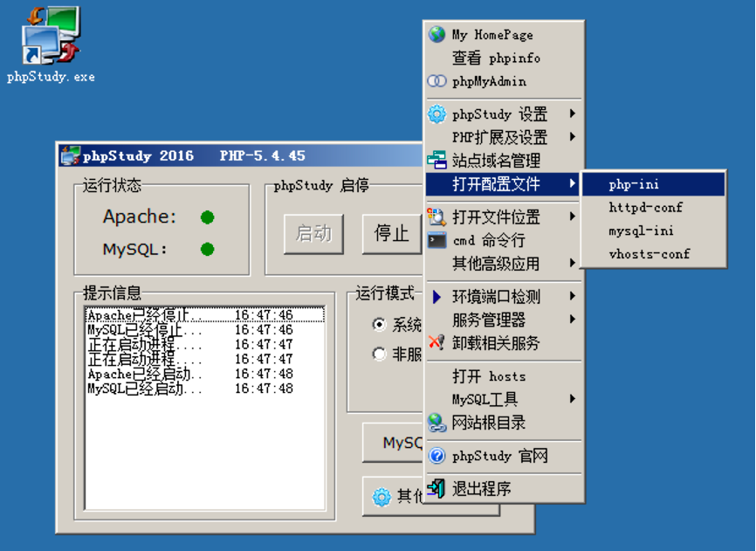This screenshot has width=756, height=551.
Task: Select the 卸载相关服务 menu label
Action: 496,343
